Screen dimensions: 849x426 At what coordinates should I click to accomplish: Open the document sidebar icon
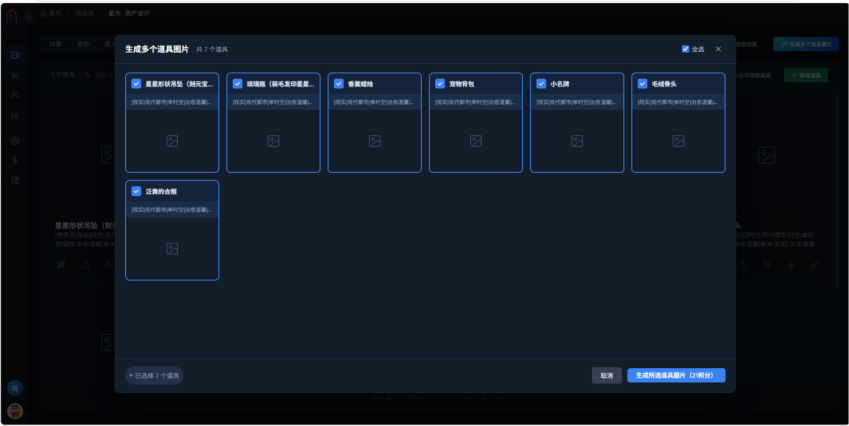tap(15, 180)
